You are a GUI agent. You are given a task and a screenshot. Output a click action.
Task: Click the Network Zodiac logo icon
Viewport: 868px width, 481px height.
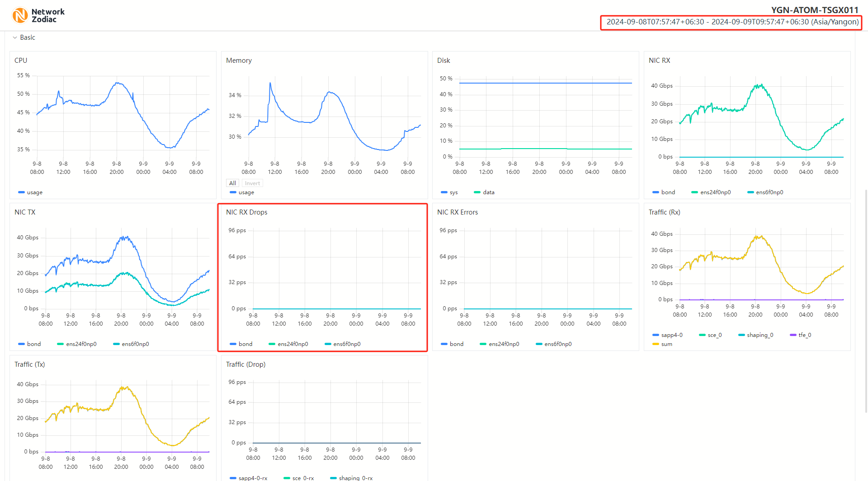click(x=20, y=15)
